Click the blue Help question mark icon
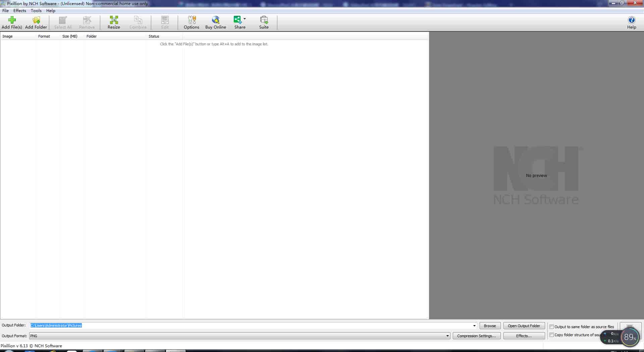The image size is (644, 352). pyautogui.click(x=631, y=20)
